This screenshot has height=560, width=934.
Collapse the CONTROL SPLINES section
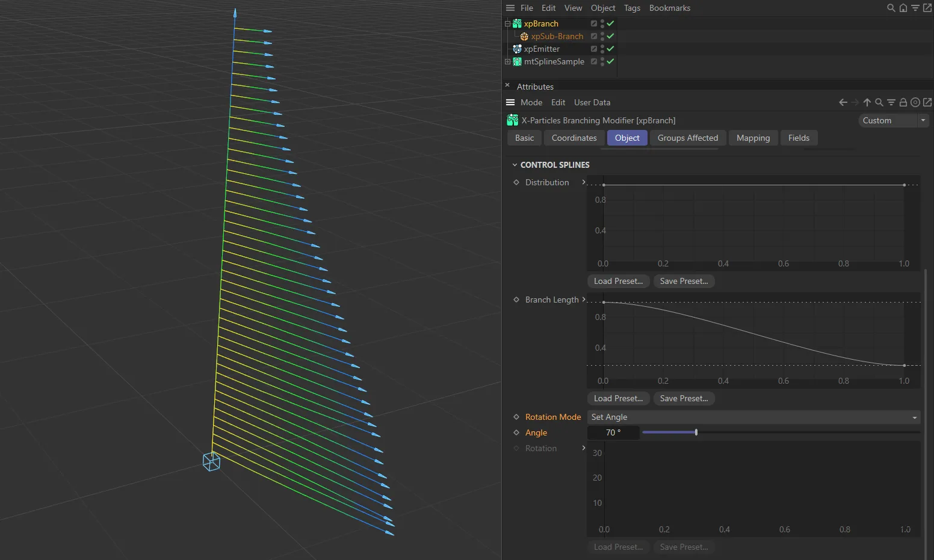[515, 164]
